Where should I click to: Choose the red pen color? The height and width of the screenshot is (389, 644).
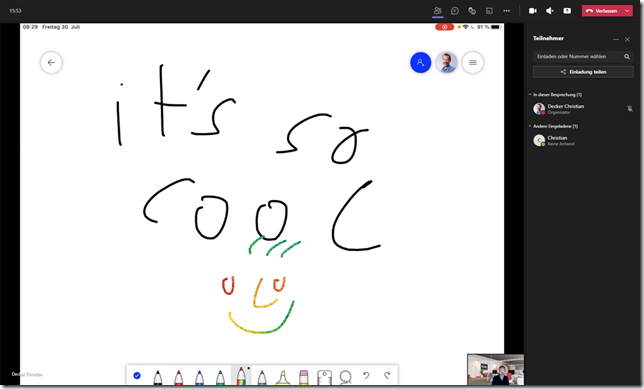pyautogui.click(x=179, y=377)
